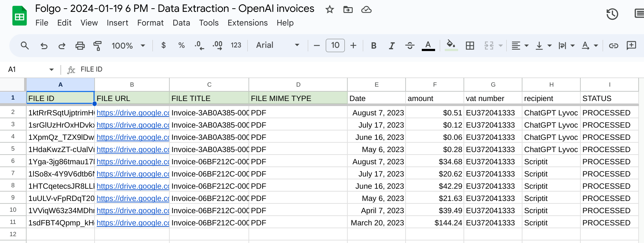The height and width of the screenshot is (243, 644).
Task: Expand the merge cells dropdown arrow
Action: 501,46
